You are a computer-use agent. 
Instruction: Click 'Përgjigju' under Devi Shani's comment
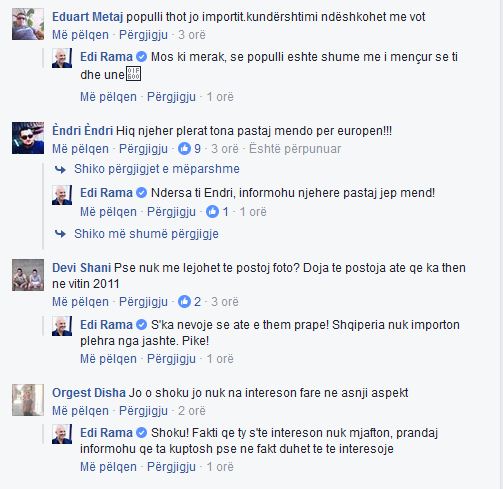click(x=143, y=302)
